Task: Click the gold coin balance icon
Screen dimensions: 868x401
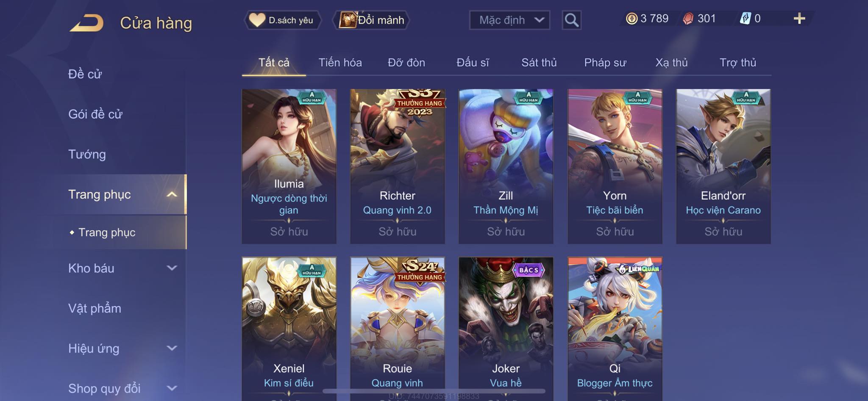Action: (x=632, y=19)
